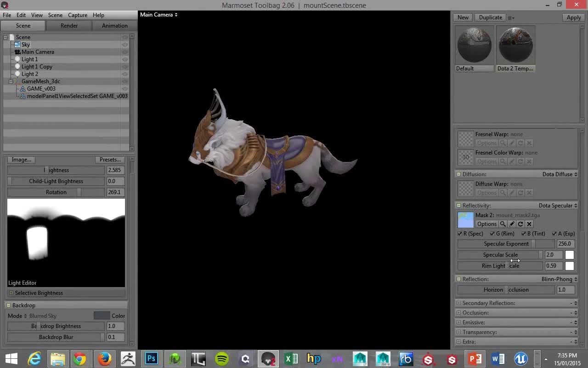588x368 pixels.
Task: Open Unreal Engine from the taskbar
Action: [520, 358]
